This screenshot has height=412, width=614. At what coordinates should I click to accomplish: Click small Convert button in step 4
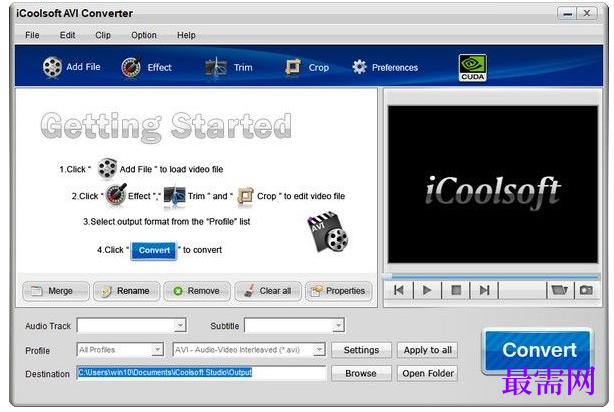tap(154, 251)
